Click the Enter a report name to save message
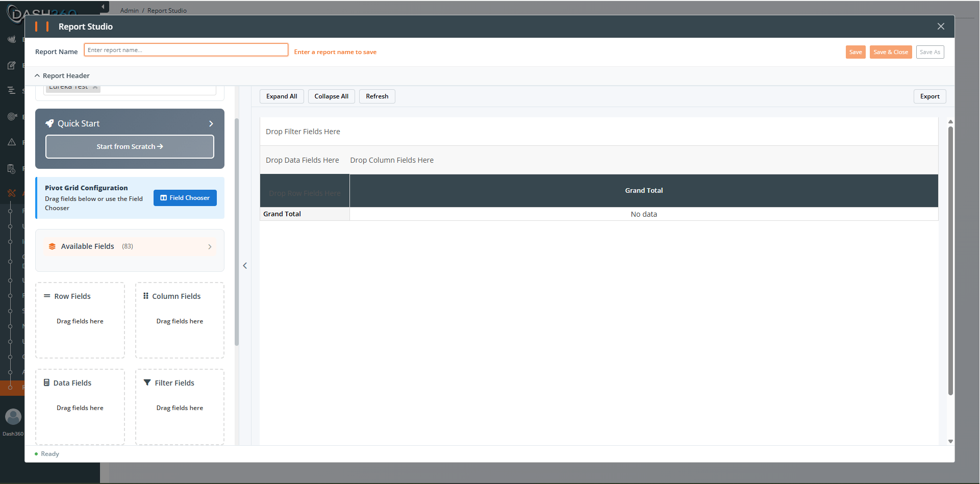This screenshot has height=484, width=980. point(335,52)
